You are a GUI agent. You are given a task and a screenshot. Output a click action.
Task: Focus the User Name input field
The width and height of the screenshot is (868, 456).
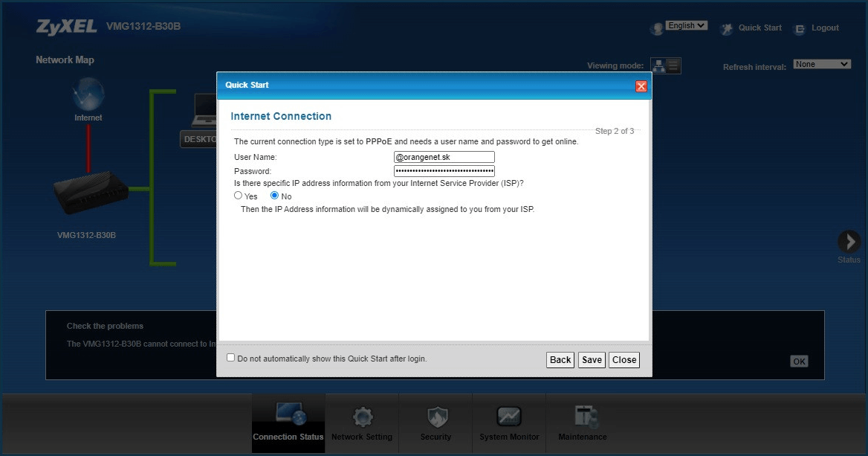(444, 157)
